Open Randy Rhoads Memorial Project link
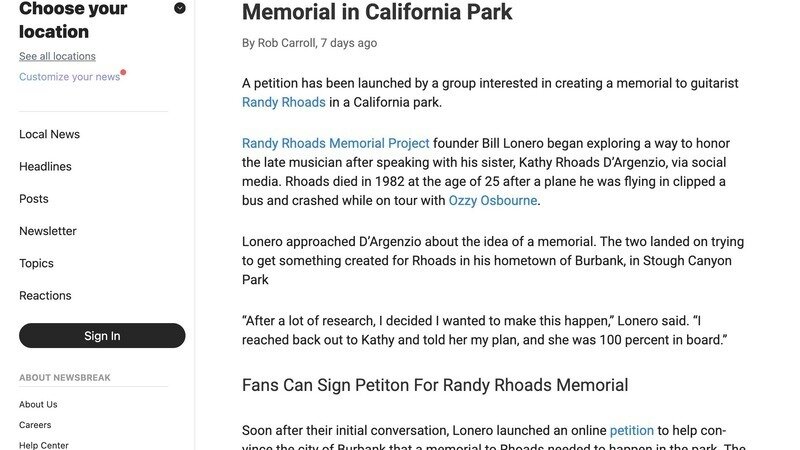This screenshot has width=800, height=450. click(x=336, y=143)
